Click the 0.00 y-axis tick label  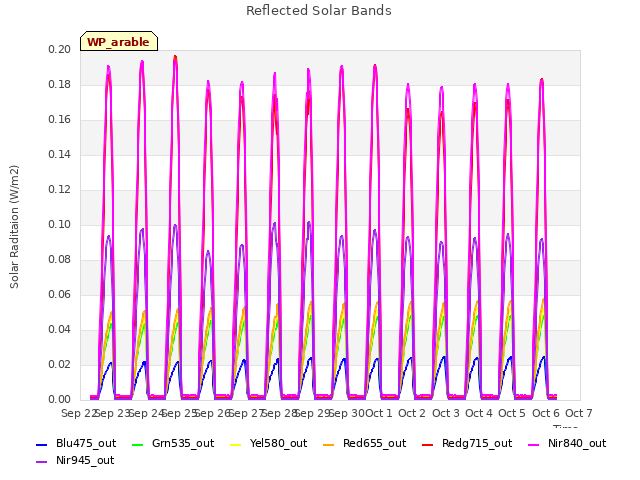coord(60,399)
